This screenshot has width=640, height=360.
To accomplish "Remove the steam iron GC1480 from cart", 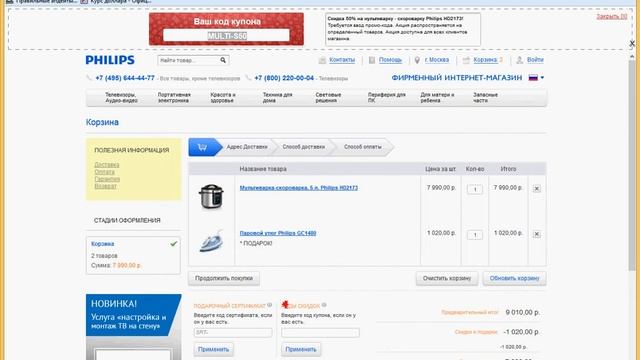I will pos(537,234).
